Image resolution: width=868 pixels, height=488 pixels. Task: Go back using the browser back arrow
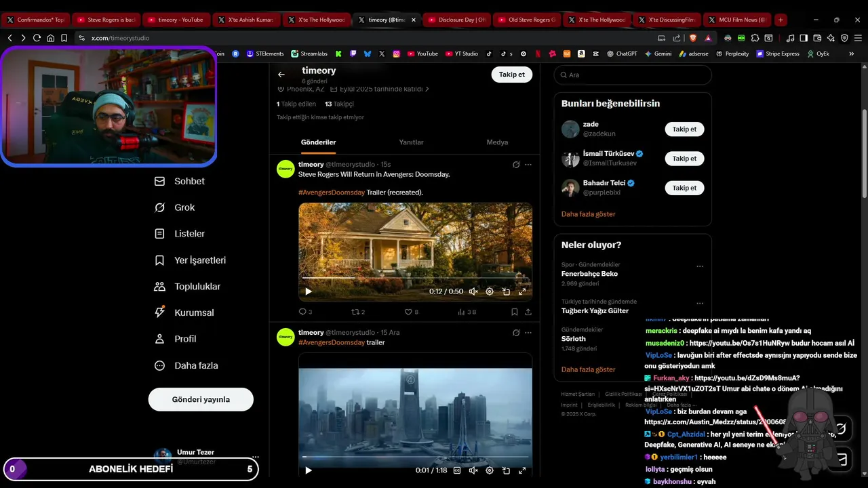pyautogui.click(x=9, y=38)
